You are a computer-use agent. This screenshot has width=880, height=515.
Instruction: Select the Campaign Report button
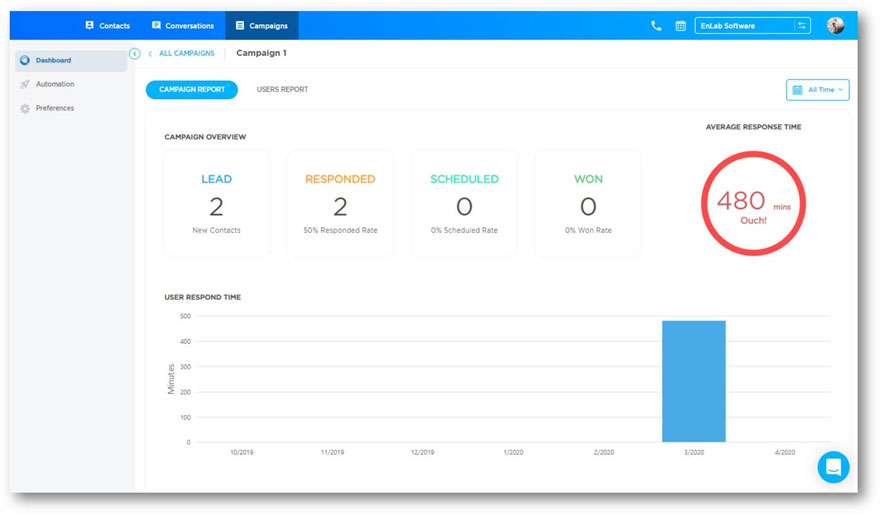click(x=192, y=90)
